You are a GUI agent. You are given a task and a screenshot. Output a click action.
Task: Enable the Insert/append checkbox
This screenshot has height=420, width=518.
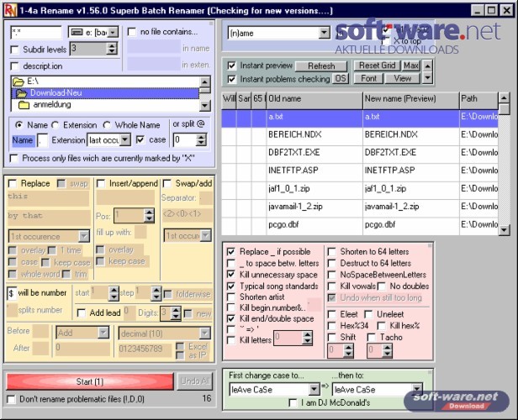pos(100,183)
